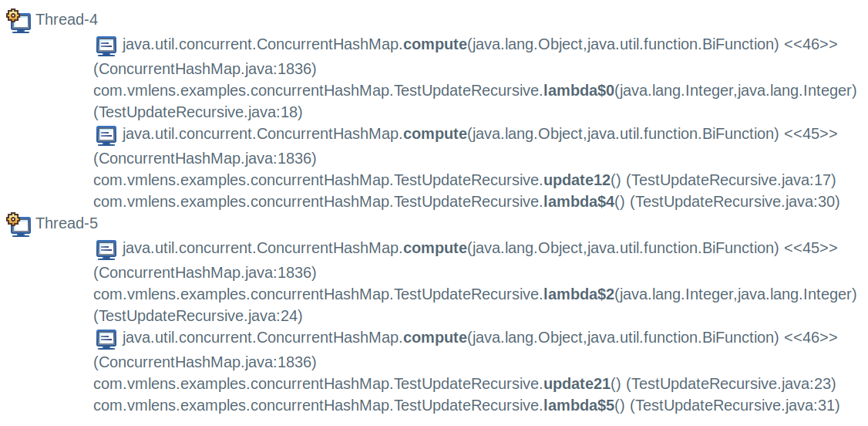Select the lambda$5() stack frame line
The width and height of the screenshot is (868, 426).
coord(466,405)
